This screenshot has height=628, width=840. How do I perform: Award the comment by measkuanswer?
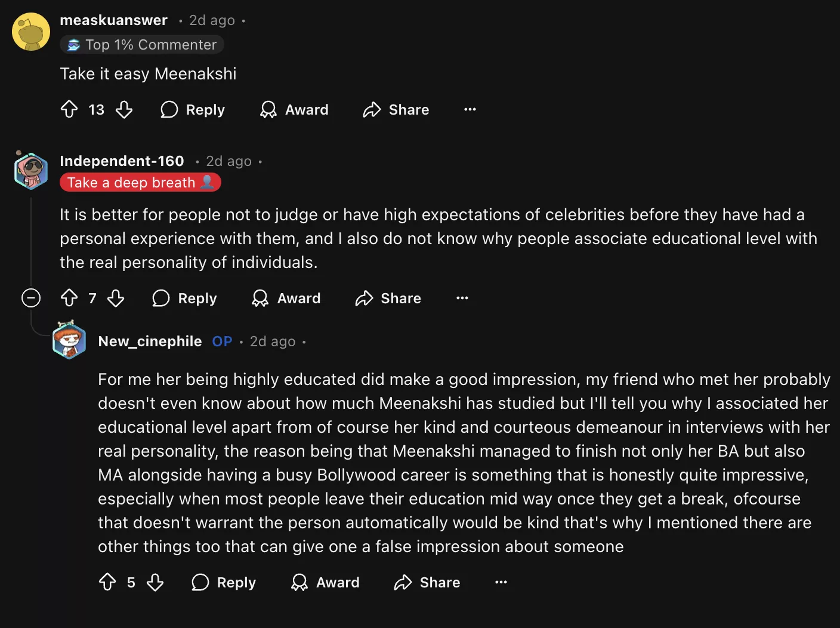coord(295,109)
